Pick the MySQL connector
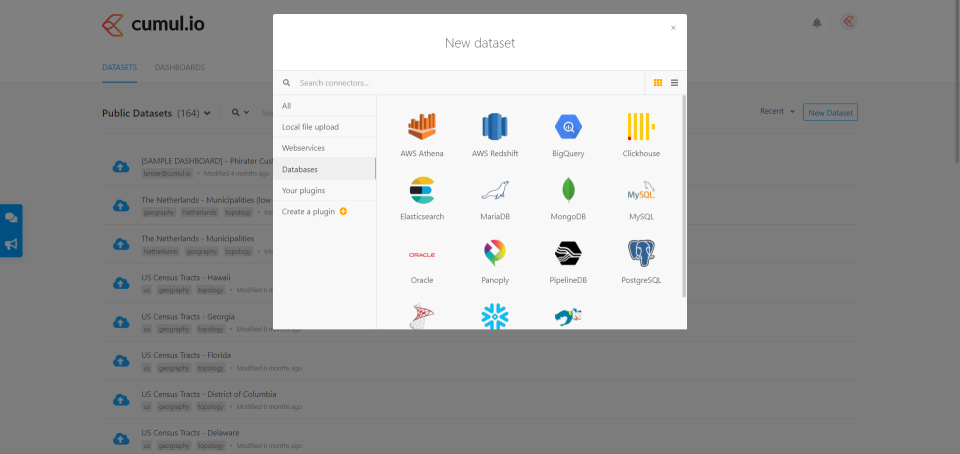 (x=641, y=199)
